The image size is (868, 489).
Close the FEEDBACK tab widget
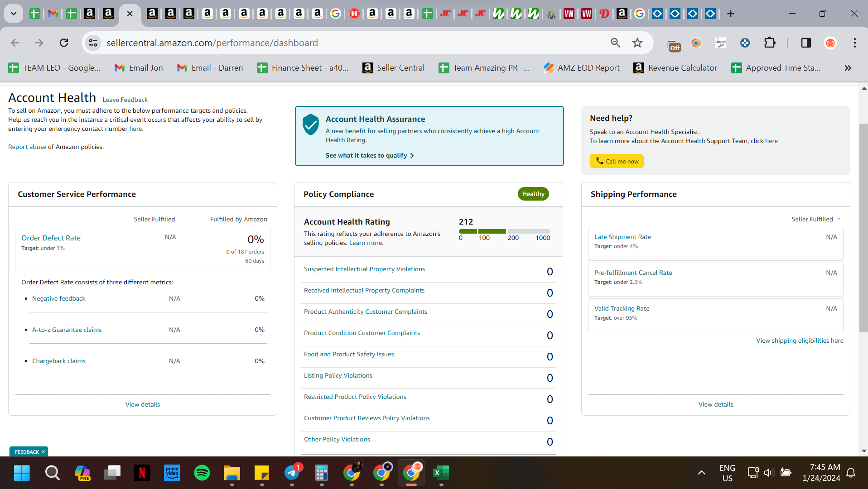point(43,452)
